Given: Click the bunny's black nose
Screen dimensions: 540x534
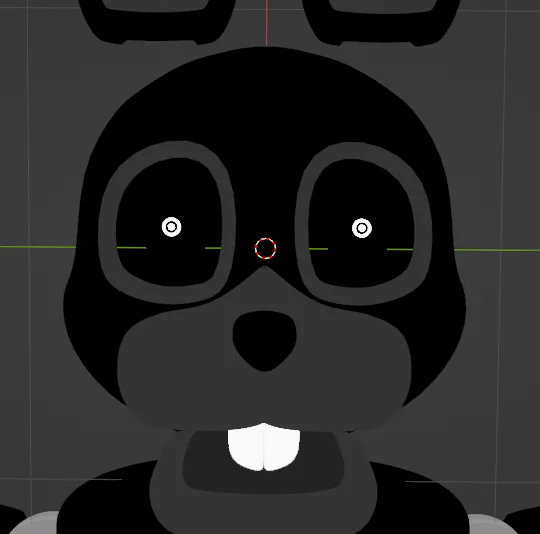Looking at the screenshot, I should tap(264, 340).
